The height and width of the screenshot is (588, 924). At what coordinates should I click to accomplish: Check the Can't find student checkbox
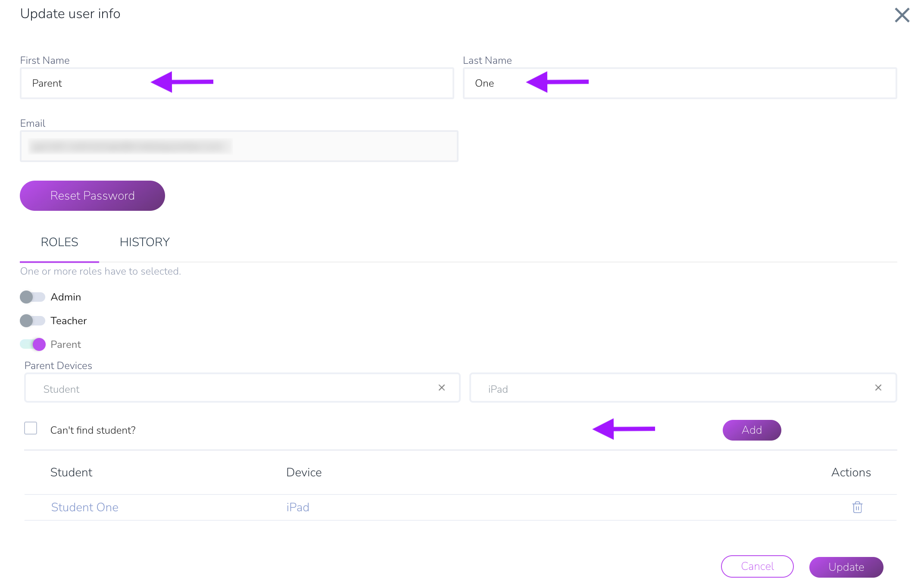pyautogui.click(x=31, y=428)
